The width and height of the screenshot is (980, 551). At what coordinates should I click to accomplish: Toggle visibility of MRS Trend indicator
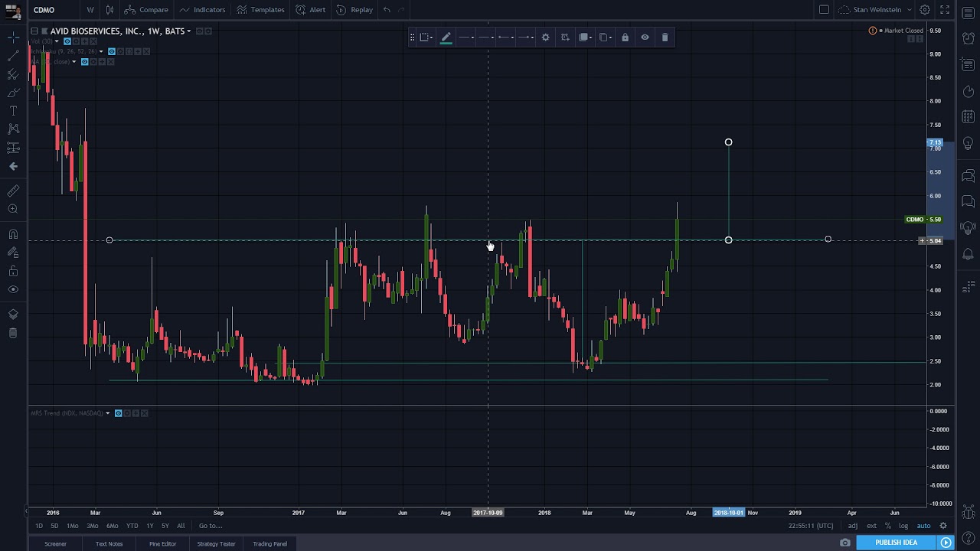point(118,413)
